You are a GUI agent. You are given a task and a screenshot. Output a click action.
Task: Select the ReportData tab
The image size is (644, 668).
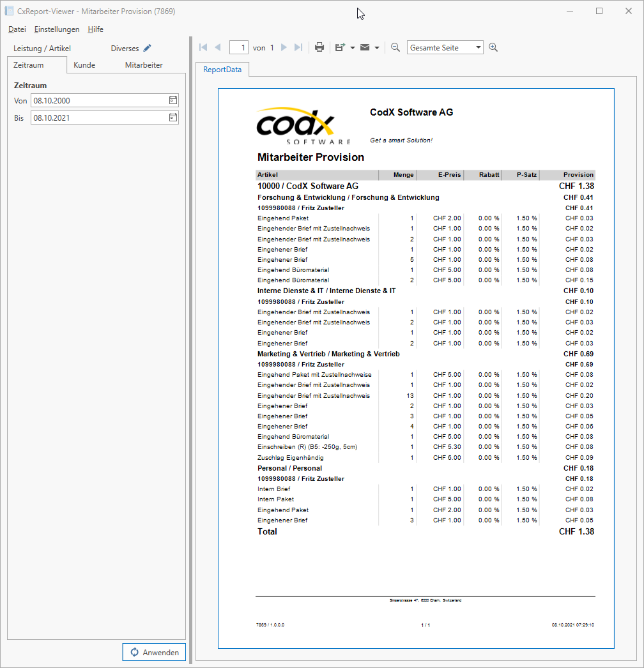pos(222,70)
